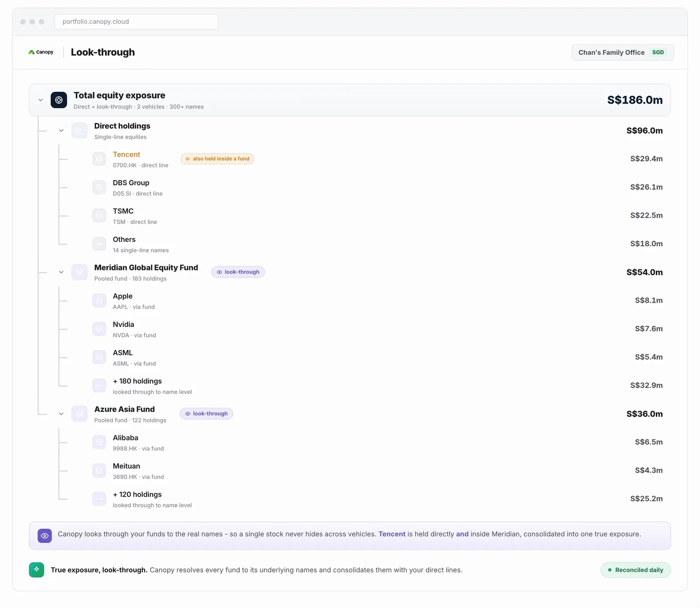Viewport: 700px width, 608px height.
Task: Click the Azure Asia Fund layers icon
Action: [80, 414]
